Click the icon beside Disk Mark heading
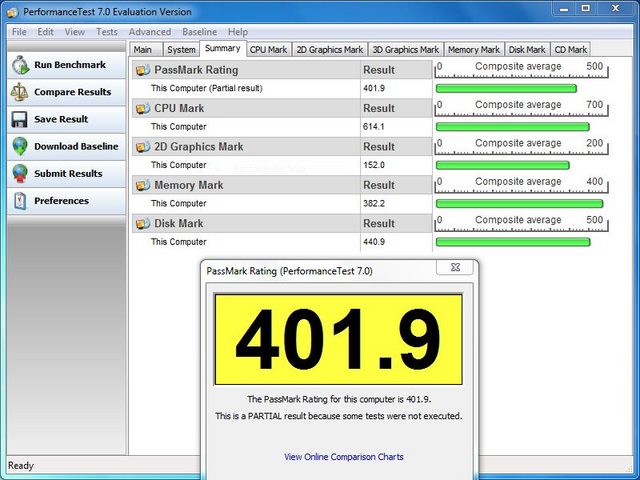 [143, 224]
